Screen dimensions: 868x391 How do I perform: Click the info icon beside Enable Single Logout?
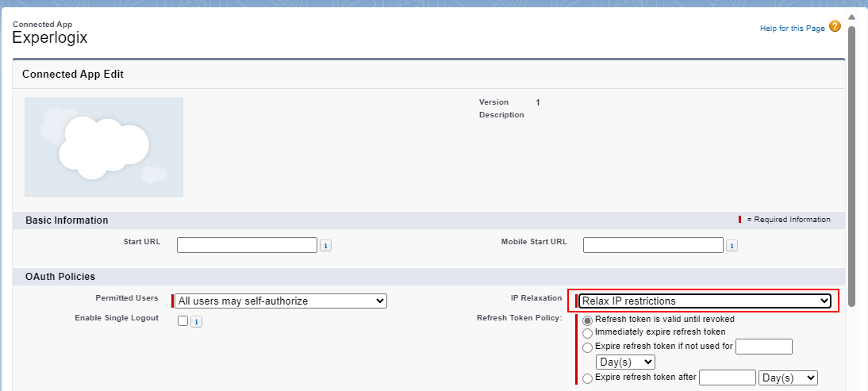tap(196, 321)
